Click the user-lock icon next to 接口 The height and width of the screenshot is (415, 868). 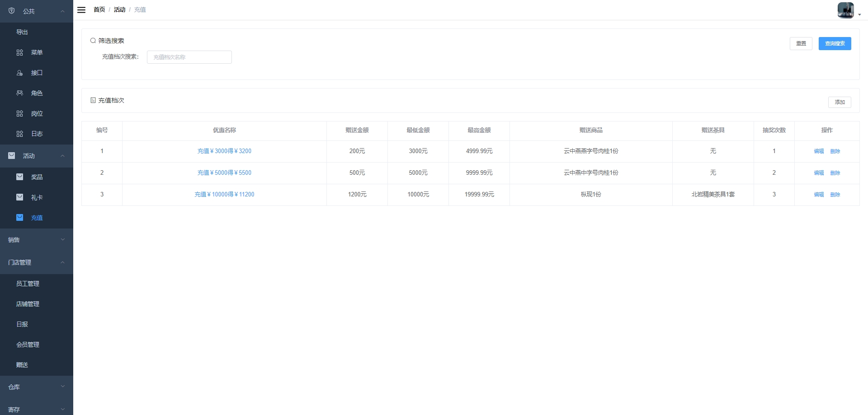(19, 73)
